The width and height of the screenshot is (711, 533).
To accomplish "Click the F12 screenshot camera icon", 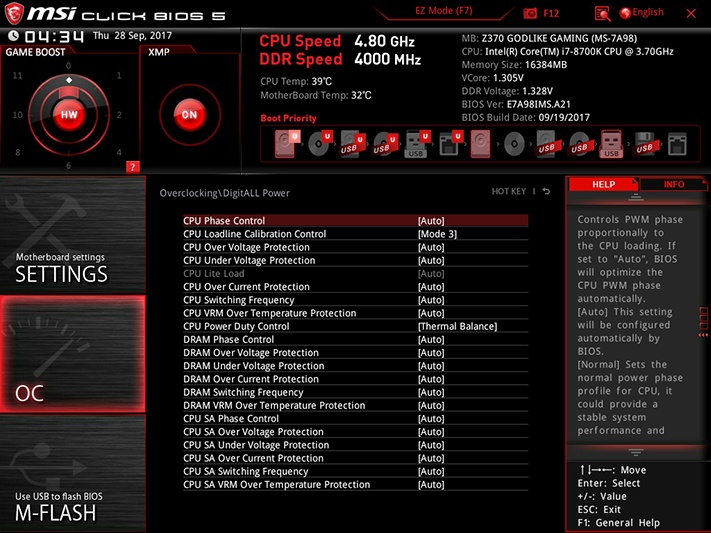I will 530,14.
